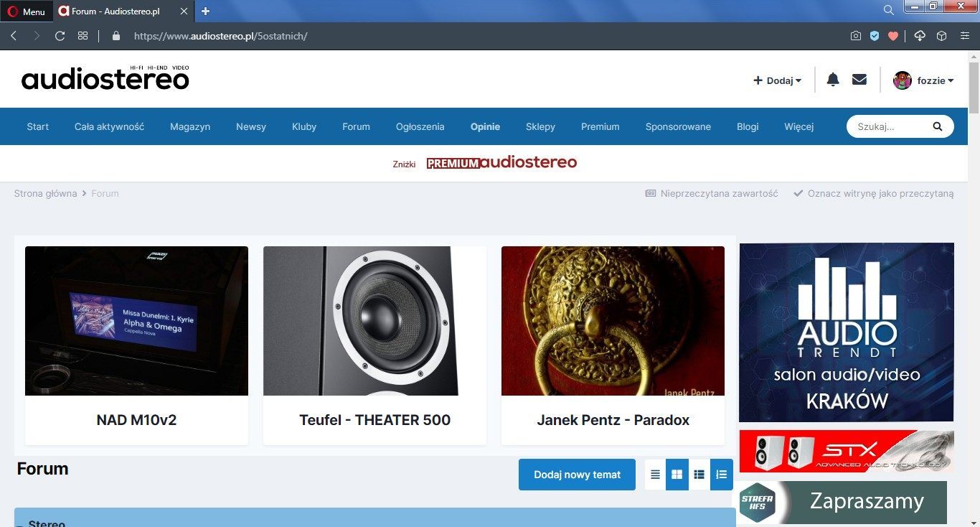Add page to bookmarks with heart icon
This screenshot has width=980, height=527.
[893, 35]
